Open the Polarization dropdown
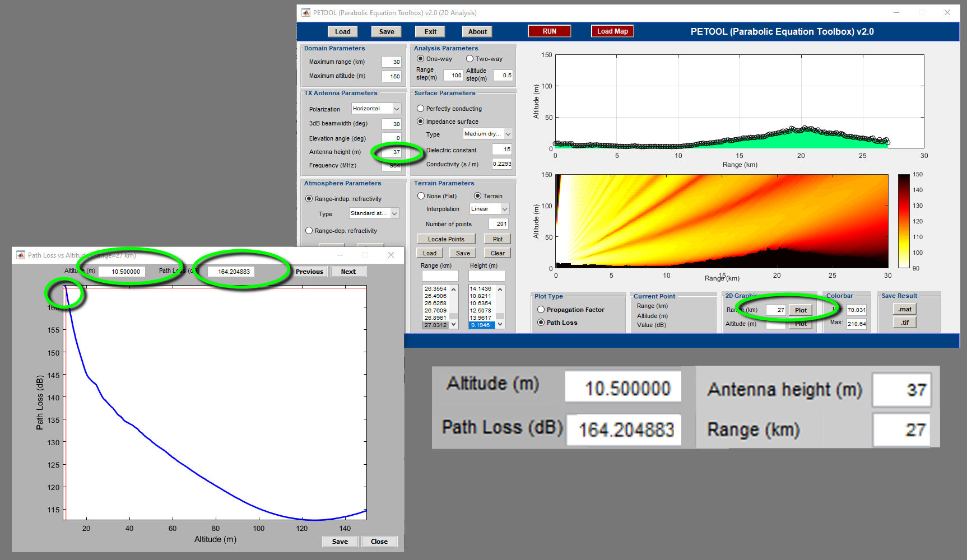This screenshot has height=560, width=967. tap(376, 109)
